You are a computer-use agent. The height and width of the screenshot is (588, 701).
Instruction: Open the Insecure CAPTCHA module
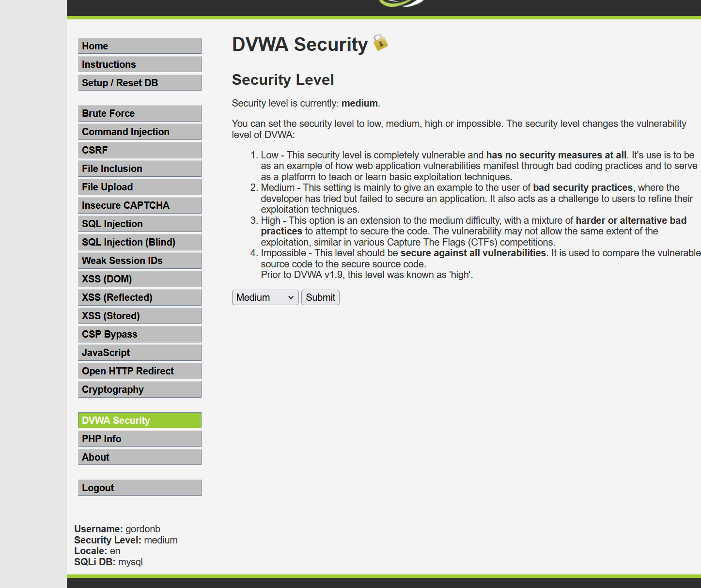point(140,205)
